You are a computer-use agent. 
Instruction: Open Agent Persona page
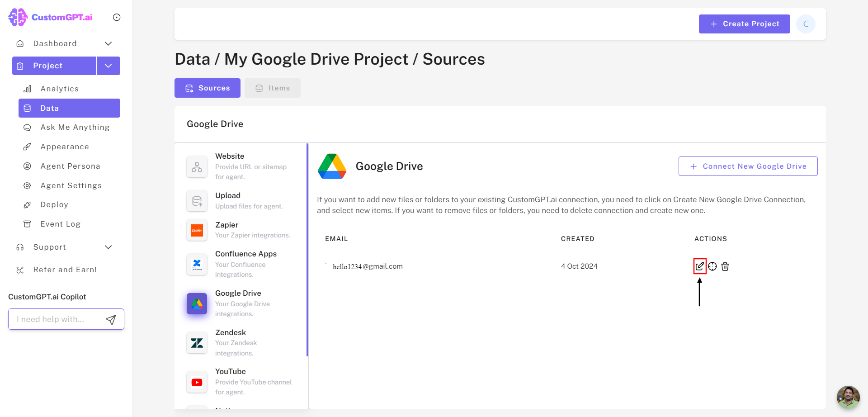pyautogui.click(x=70, y=166)
